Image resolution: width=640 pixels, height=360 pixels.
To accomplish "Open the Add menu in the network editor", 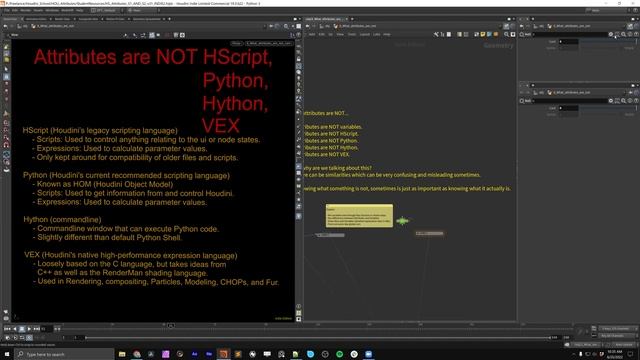I will click(312, 34).
